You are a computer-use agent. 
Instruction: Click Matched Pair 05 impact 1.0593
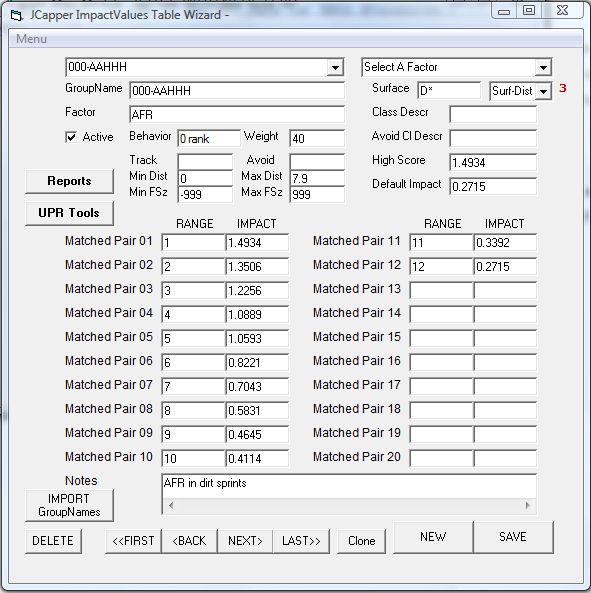point(257,338)
